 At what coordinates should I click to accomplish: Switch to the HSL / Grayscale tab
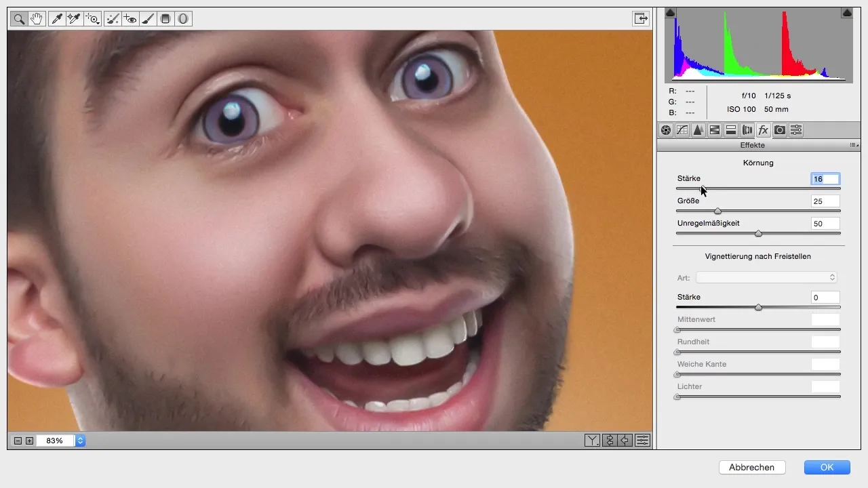point(715,130)
